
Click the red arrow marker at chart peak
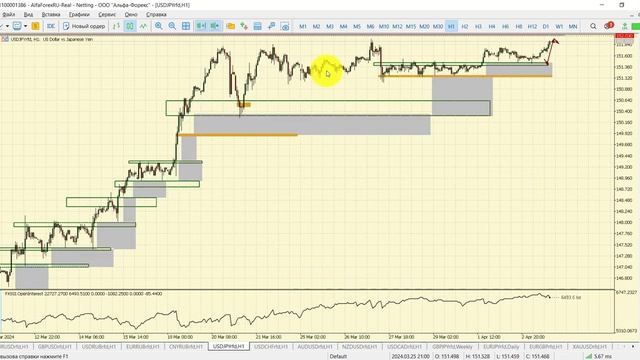[x=555, y=41]
